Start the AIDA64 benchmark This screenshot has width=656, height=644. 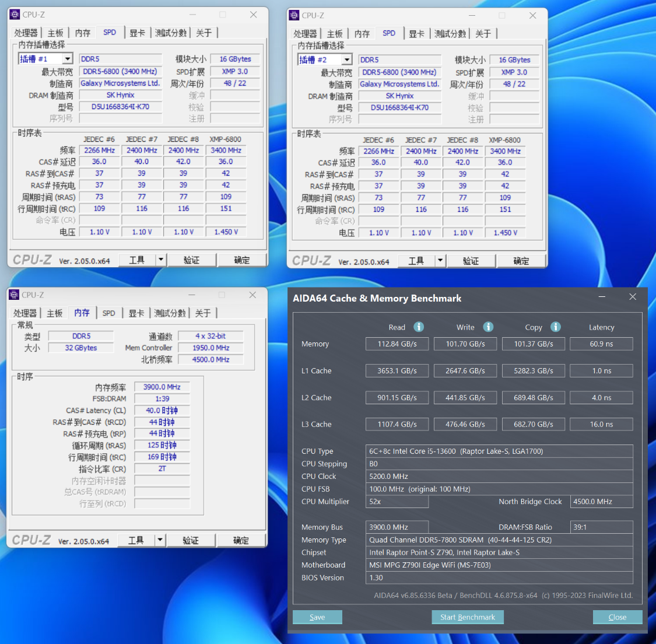(x=467, y=617)
